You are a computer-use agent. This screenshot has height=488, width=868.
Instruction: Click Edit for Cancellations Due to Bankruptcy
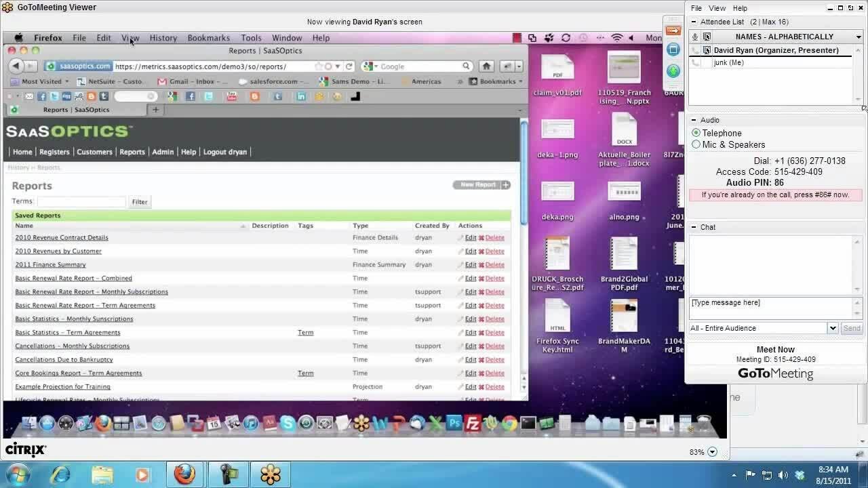click(x=471, y=360)
